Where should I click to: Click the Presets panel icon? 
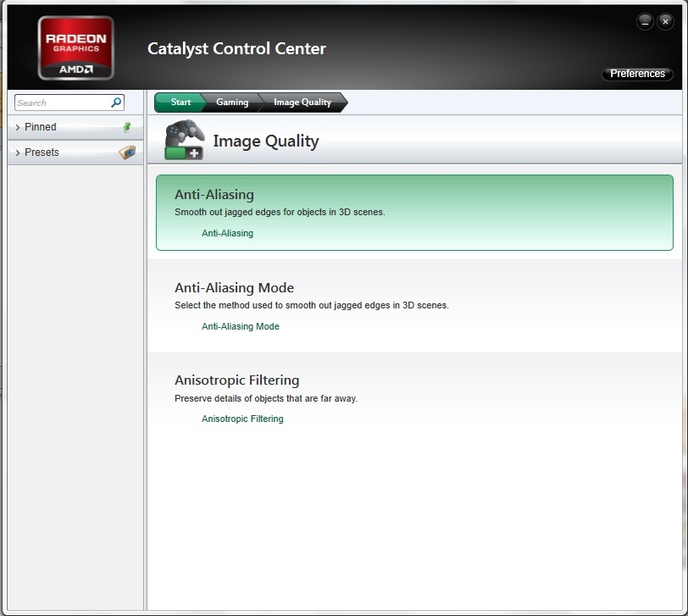127,153
